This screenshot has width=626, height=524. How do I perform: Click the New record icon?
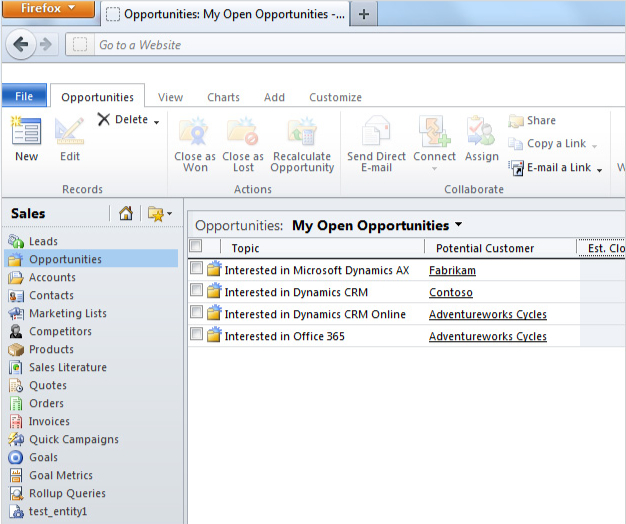(x=26, y=132)
